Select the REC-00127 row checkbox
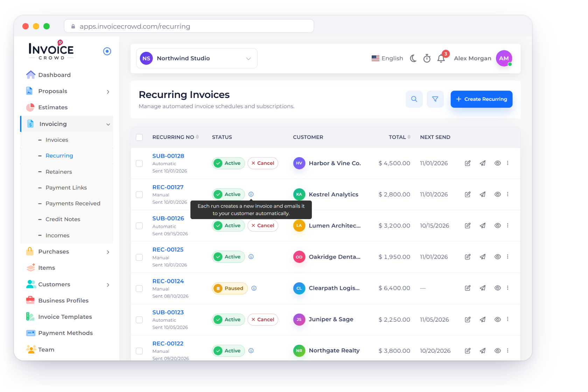The width and height of the screenshot is (588, 392). click(139, 195)
